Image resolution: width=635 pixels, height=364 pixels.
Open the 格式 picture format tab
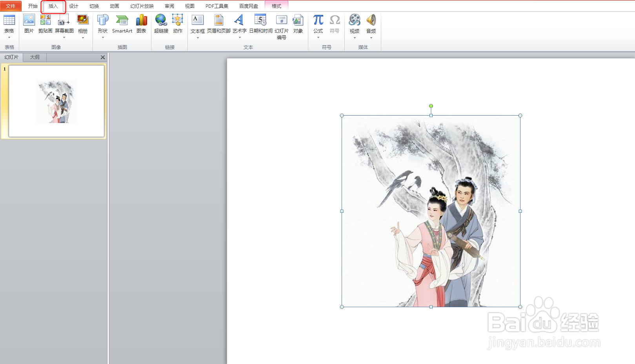coord(277,6)
